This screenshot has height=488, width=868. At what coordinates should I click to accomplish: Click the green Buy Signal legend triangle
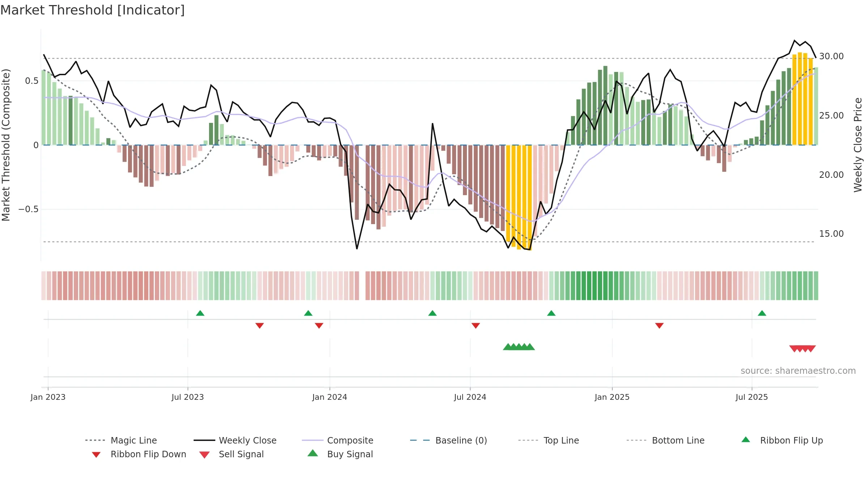point(313,453)
